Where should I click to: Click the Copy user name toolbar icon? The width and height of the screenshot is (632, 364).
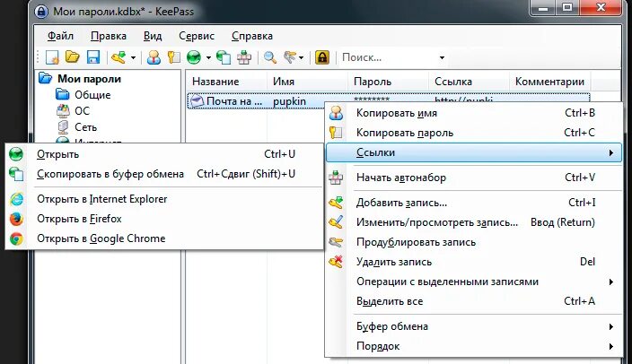pyautogui.click(x=154, y=57)
